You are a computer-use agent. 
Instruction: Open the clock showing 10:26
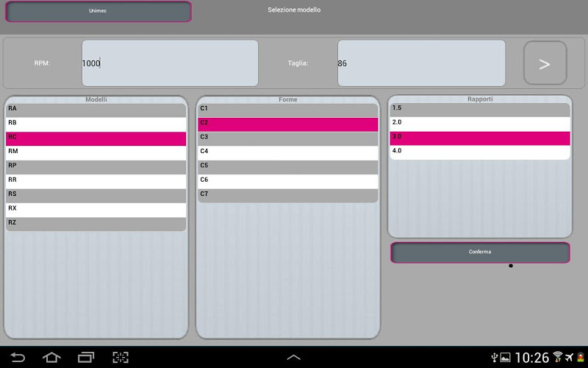point(531,358)
